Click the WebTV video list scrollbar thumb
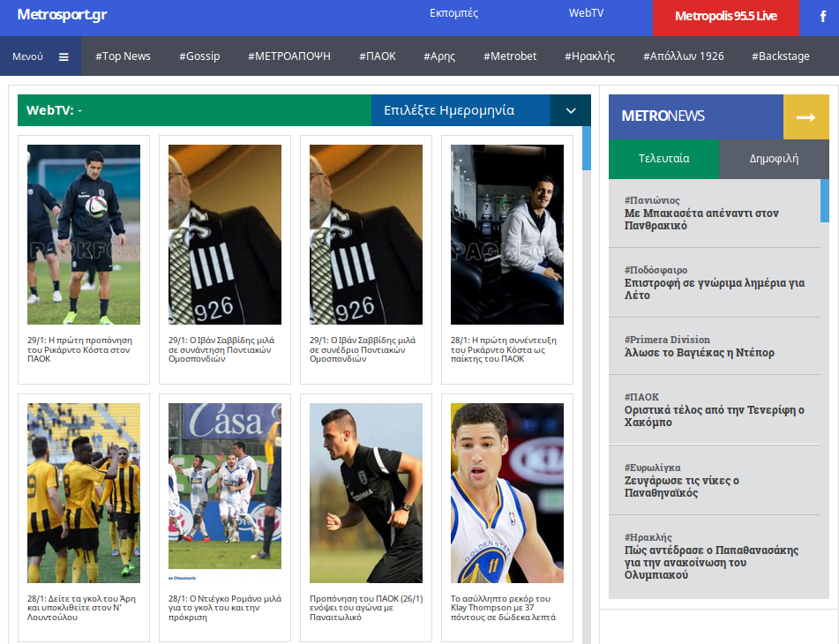Screen dimensions: 839x644 pyautogui.click(x=587, y=148)
